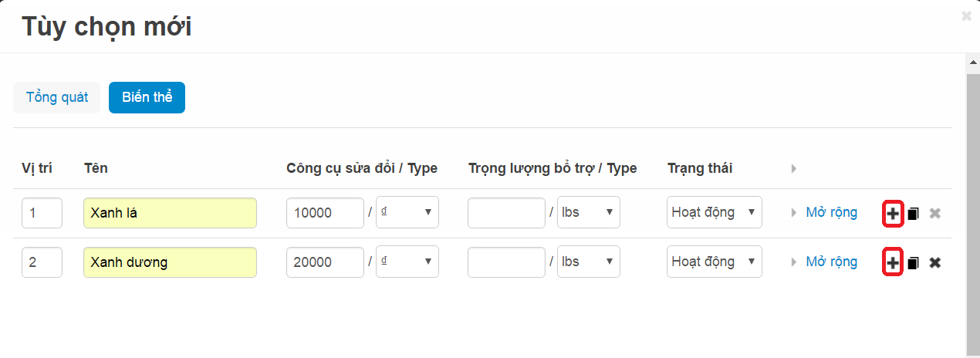This screenshot has width=980, height=358.
Task: Expand Mở rộng for Xanh lá
Action: (831, 212)
